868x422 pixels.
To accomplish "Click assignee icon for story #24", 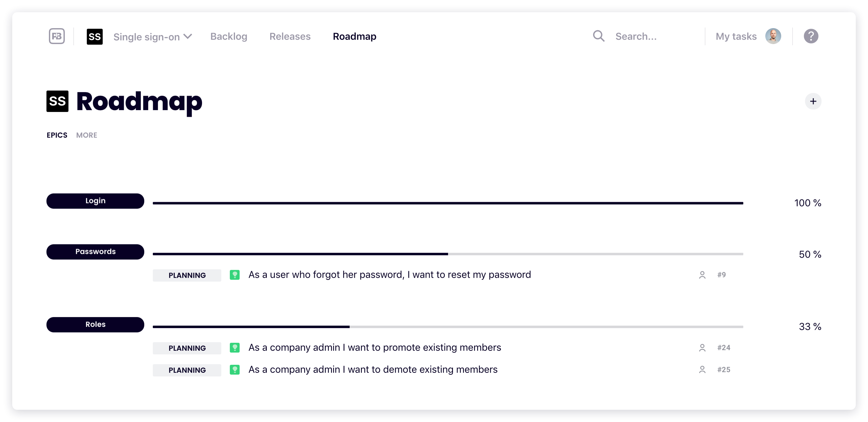I will point(702,348).
